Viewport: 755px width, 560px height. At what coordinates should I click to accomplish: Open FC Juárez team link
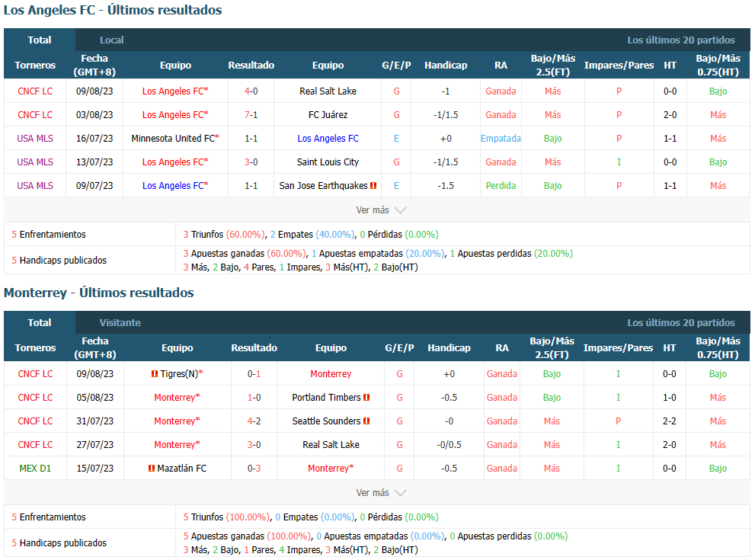click(x=328, y=114)
